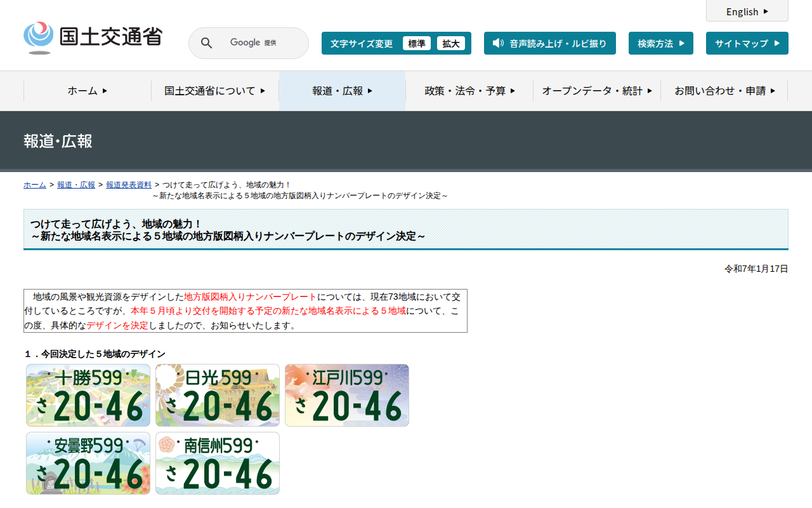
Task: Focus the Google search field
Action: pos(254,43)
